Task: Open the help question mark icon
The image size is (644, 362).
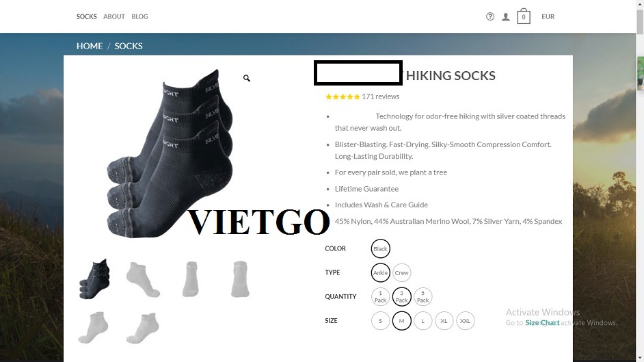Action: tap(490, 16)
